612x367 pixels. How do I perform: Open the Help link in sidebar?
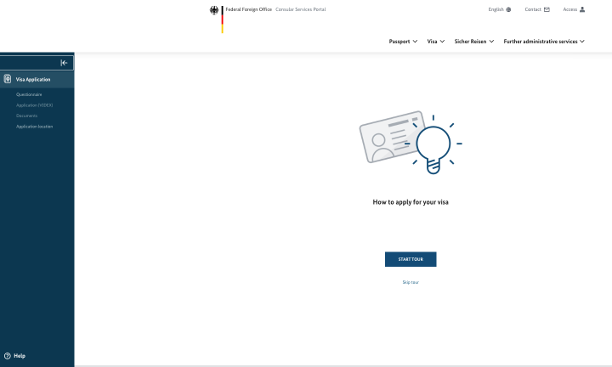click(15, 356)
